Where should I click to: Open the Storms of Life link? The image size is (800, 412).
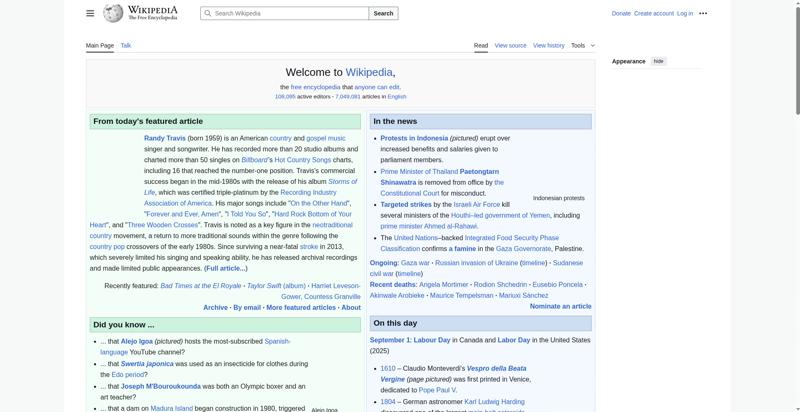click(x=342, y=182)
